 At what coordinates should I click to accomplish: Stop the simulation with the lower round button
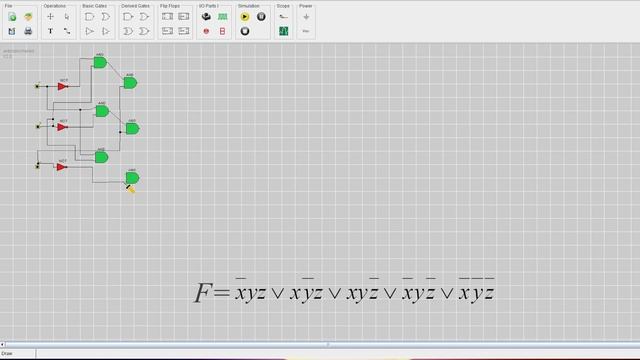[245, 31]
